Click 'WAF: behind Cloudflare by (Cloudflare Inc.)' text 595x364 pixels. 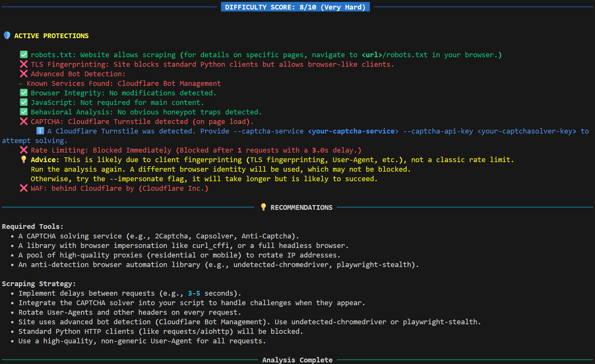[120, 189]
